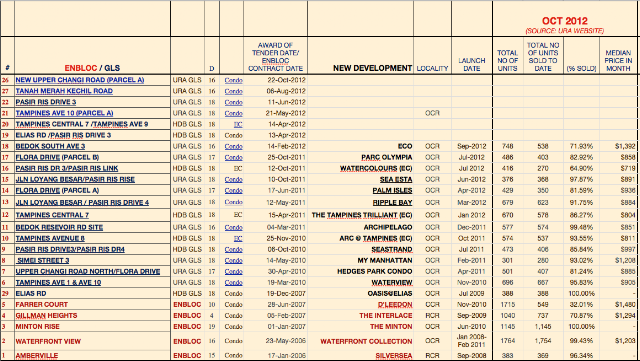Viewport: 640px width, 361px height.
Task: Click the OCT 2012 heading
Action: (x=564, y=21)
